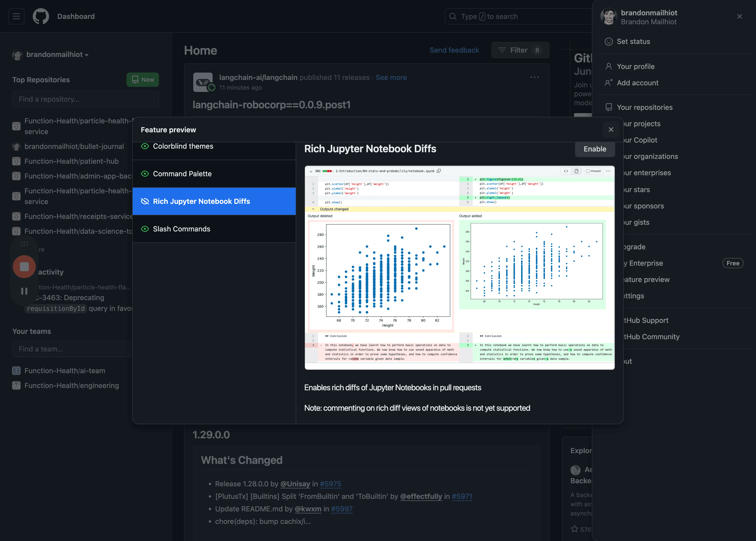Enable Rich Jupyter Notebook Diffs
Image resolution: width=756 pixels, height=541 pixels.
point(595,149)
